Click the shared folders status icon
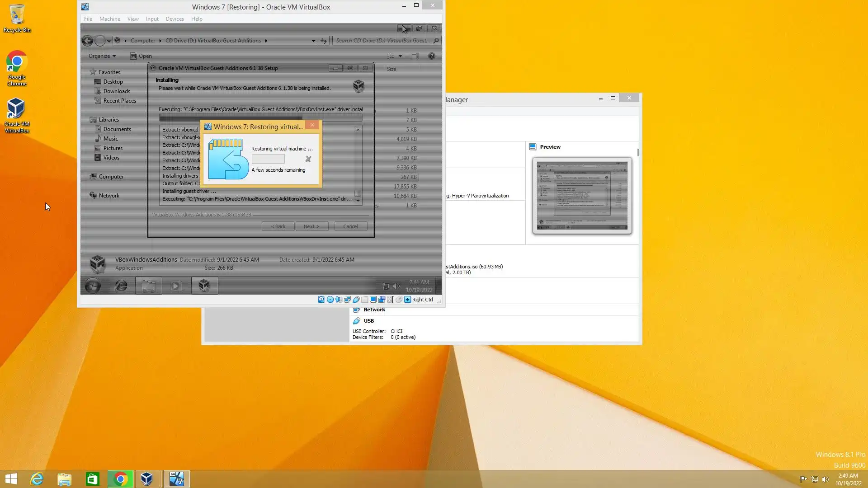This screenshot has width=868, height=488. pyautogui.click(x=364, y=300)
